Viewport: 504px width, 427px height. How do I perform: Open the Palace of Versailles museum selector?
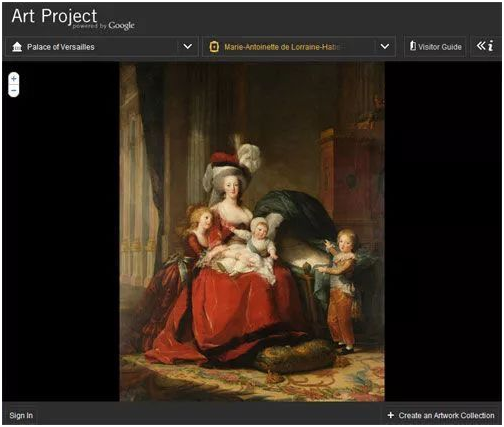coord(102,47)
